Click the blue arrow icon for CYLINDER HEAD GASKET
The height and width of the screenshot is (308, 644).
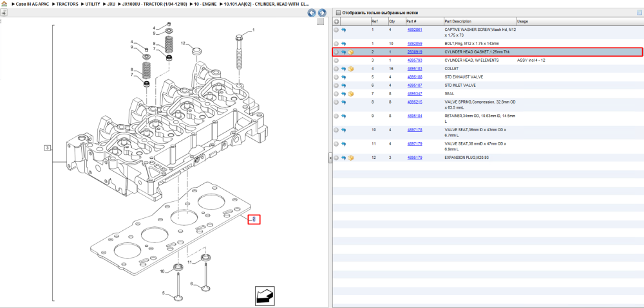(343, 52)
